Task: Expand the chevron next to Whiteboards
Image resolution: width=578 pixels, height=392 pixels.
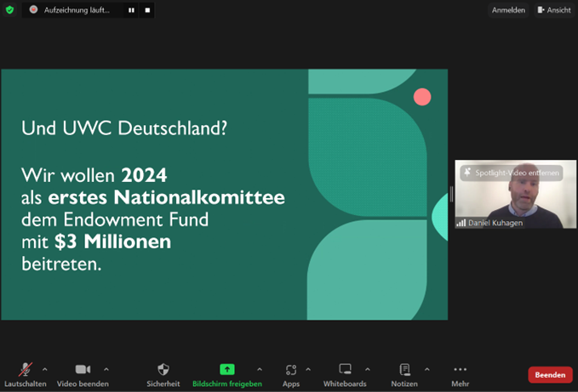Action: coord(368,369)
